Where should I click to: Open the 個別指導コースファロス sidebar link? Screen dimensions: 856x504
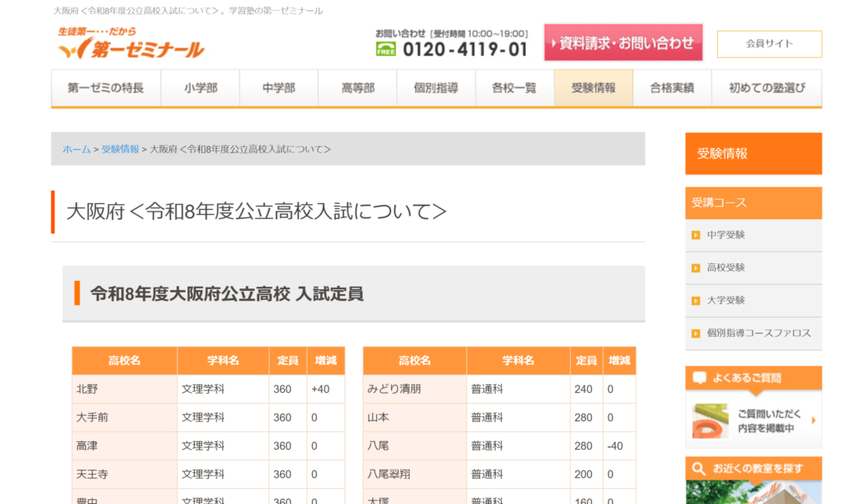[753, 333]
